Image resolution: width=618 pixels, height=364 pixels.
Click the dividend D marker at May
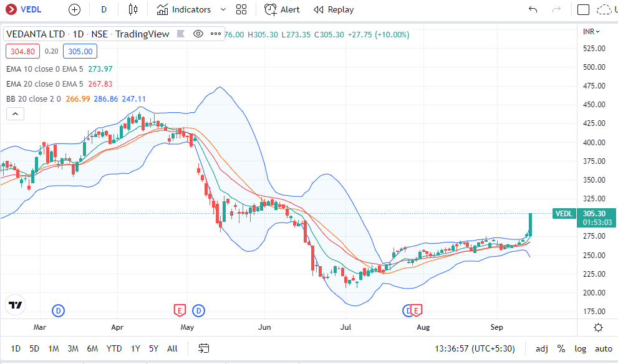tap(199, 311)
